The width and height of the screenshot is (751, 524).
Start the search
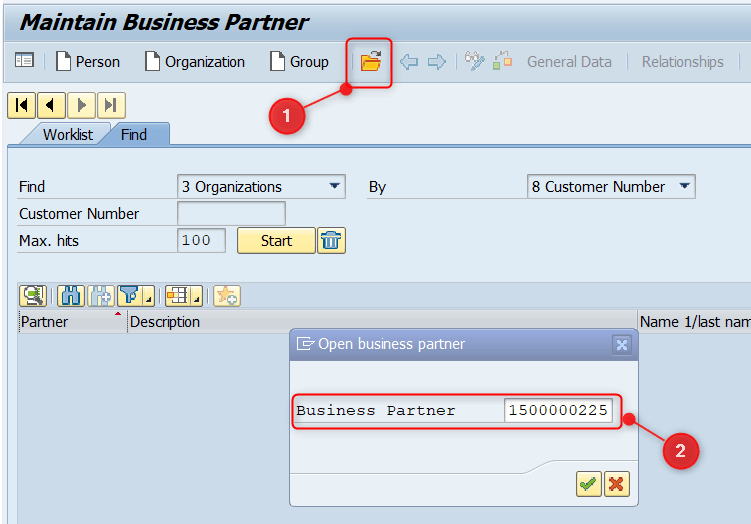(276, 240)
